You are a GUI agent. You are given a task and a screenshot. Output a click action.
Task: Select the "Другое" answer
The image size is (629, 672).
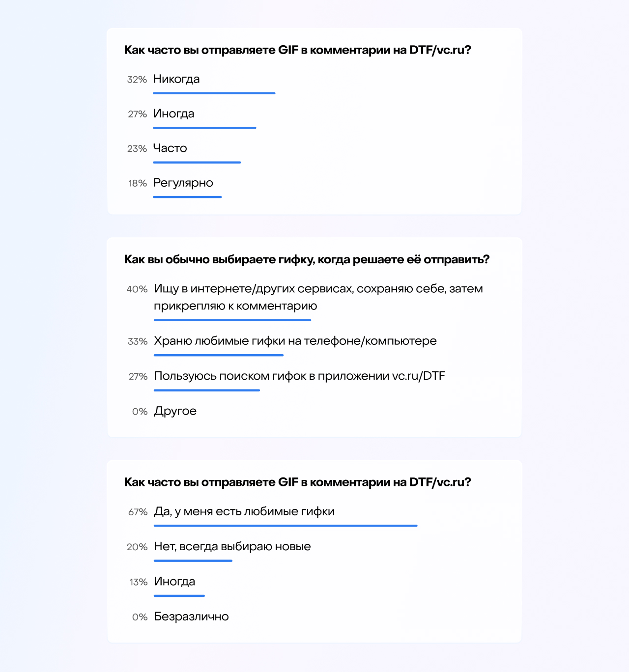pyautogui.click(x=175, y=411)
